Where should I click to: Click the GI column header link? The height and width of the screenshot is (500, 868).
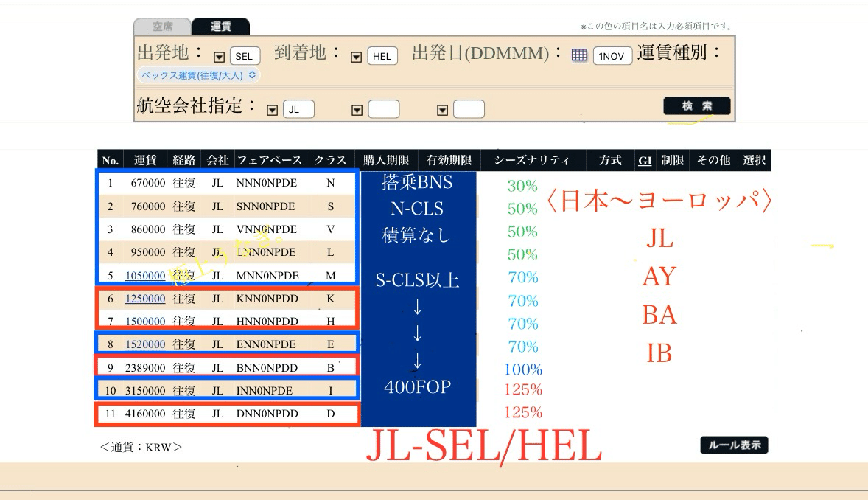pos(644,160)
